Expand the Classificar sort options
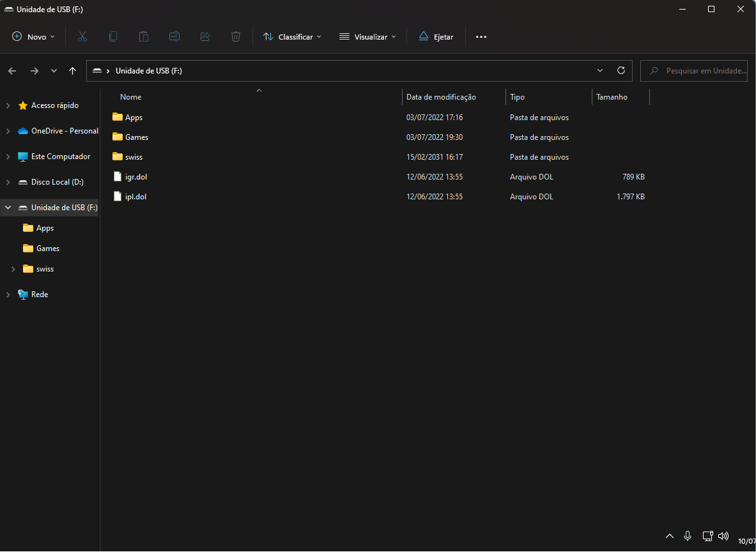 [x=292, y=36]
